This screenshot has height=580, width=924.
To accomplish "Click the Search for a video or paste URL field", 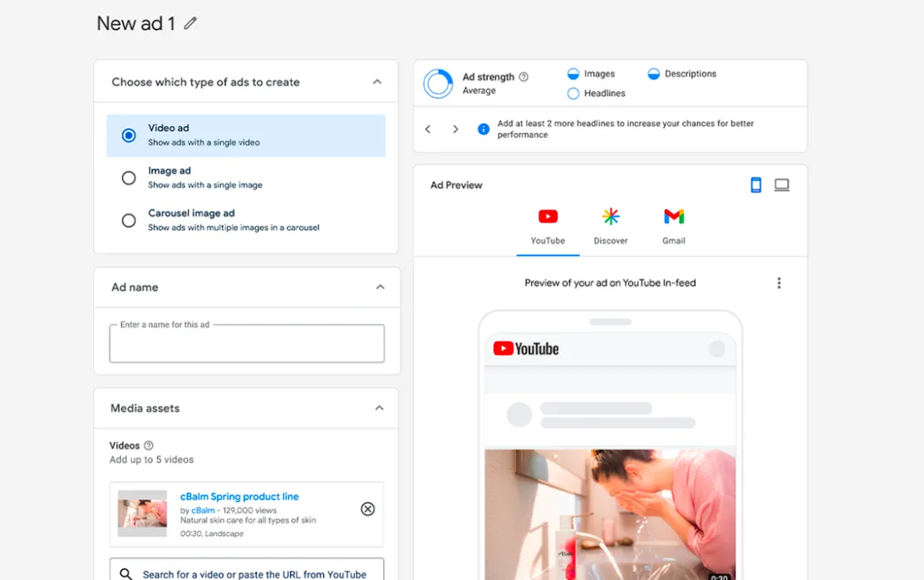I will pyautogui.click(x=247, y=569).
